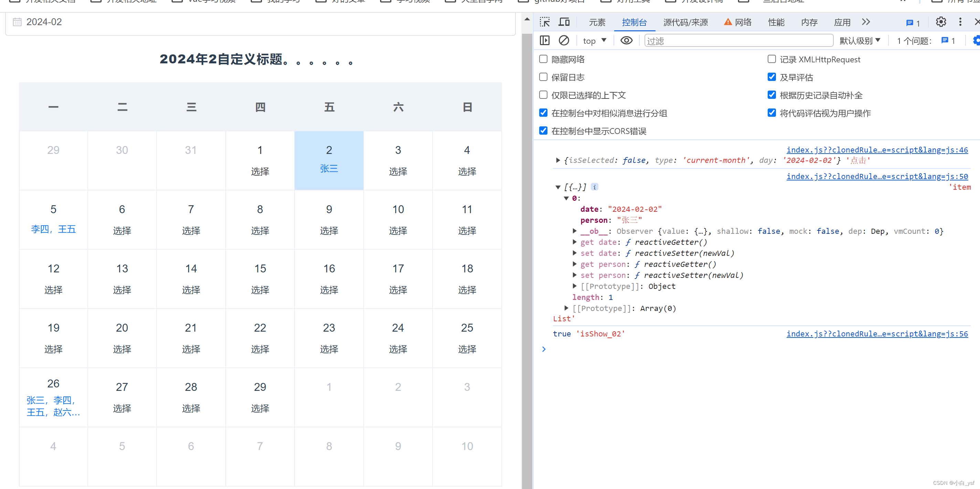This screenshot has height=489, width=980.
Task: Expand [[Prototype]]: Array(0) row
Action: [x=566, y=308]
